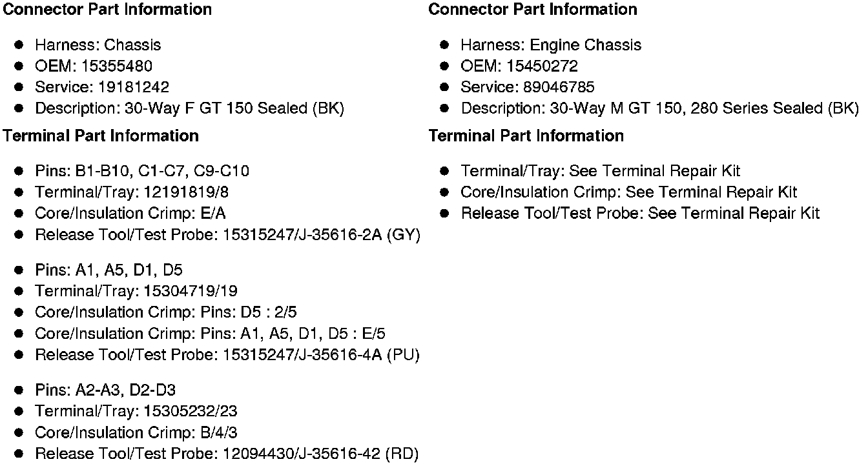Click the left Connector Part Information heading
The width and height of the screenshot is (868, 466).
[x=107, y=10]
